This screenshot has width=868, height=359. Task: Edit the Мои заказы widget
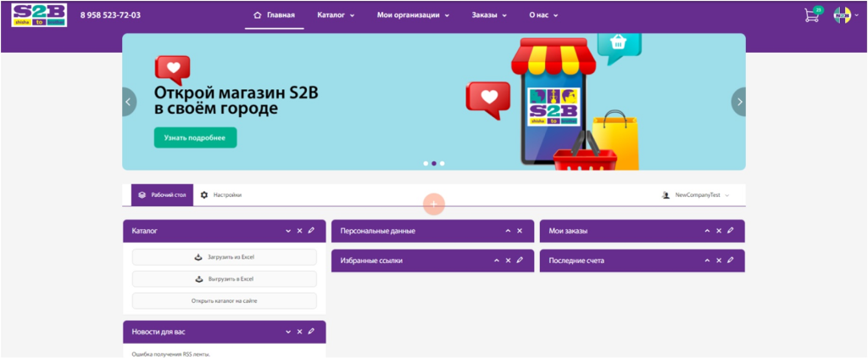(x=730, y=231)
